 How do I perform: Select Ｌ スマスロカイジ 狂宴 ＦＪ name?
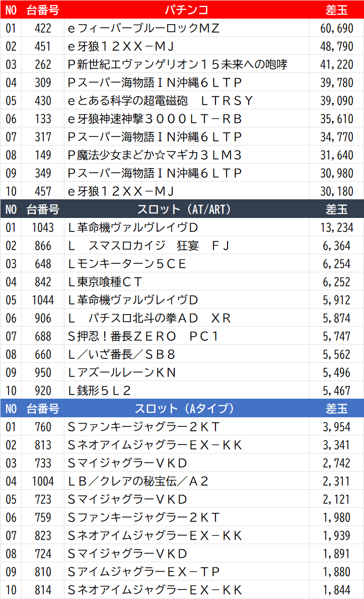149,246
